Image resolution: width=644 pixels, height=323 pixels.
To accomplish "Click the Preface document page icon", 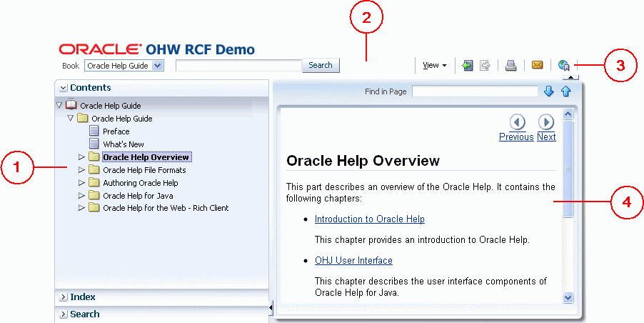I will [94, 131].
